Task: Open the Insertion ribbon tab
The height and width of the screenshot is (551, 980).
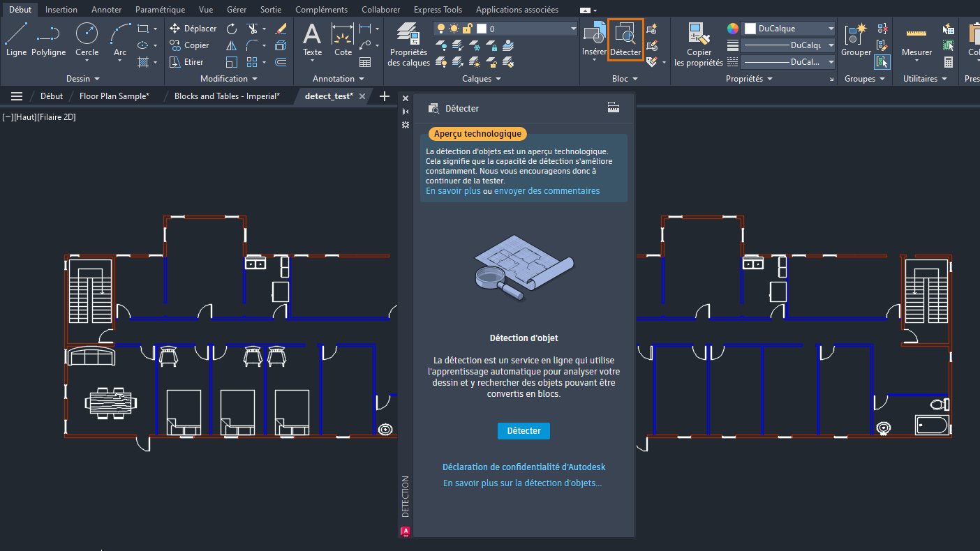Action: (x=61, y=10)
